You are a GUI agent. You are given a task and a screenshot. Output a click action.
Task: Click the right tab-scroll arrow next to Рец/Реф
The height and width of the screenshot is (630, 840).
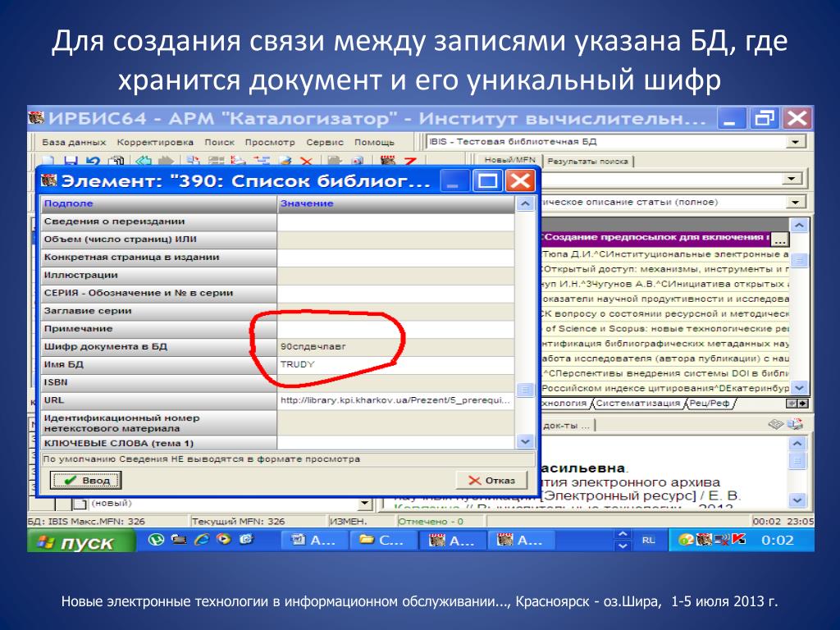click(803, 403)
